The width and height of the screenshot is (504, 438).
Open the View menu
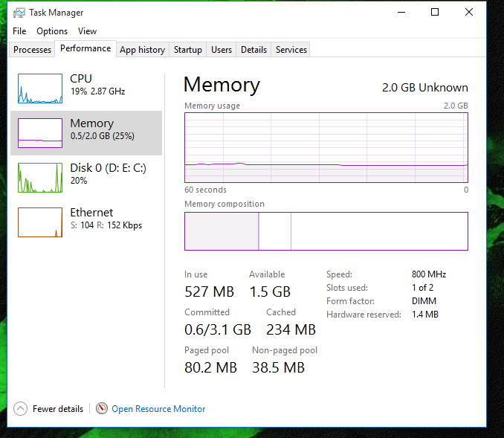click(x=87, y=31)
